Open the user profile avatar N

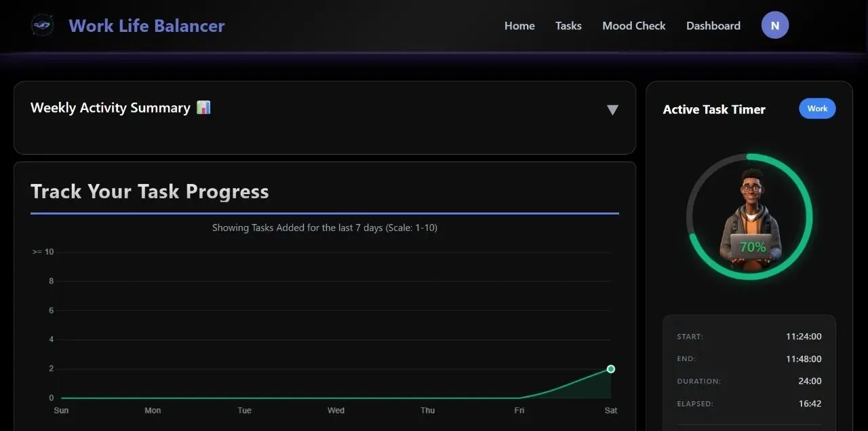coord(774,26)
